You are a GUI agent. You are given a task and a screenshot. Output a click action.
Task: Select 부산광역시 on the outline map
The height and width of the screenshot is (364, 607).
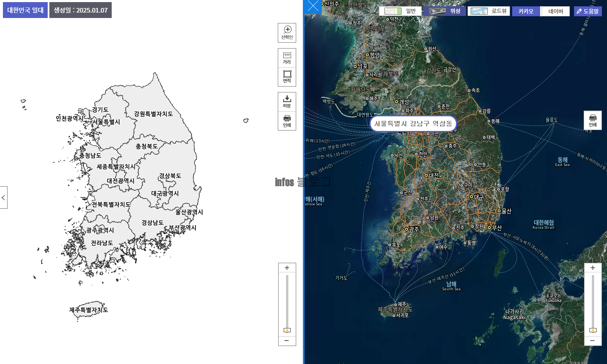[183, 228]
